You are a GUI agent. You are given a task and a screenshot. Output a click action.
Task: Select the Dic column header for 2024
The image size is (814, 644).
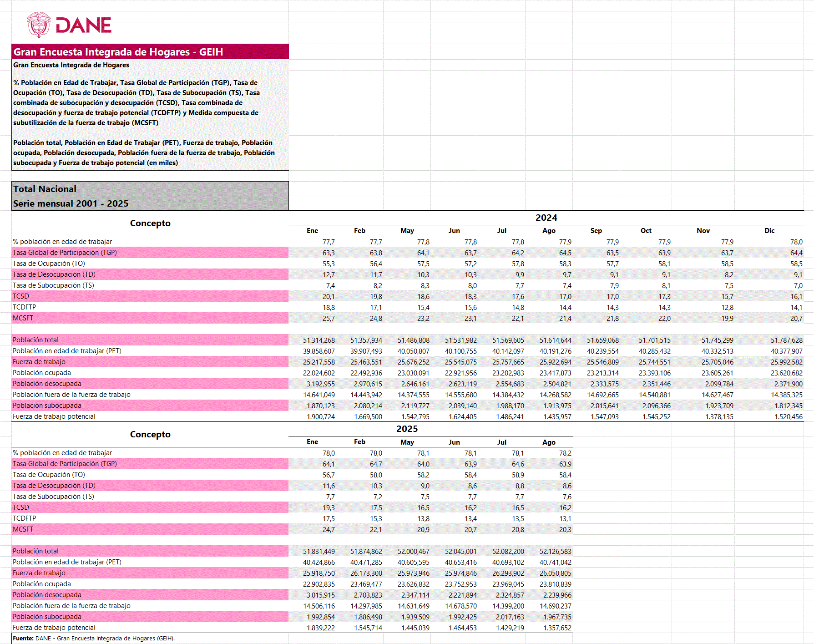point(769,231)
